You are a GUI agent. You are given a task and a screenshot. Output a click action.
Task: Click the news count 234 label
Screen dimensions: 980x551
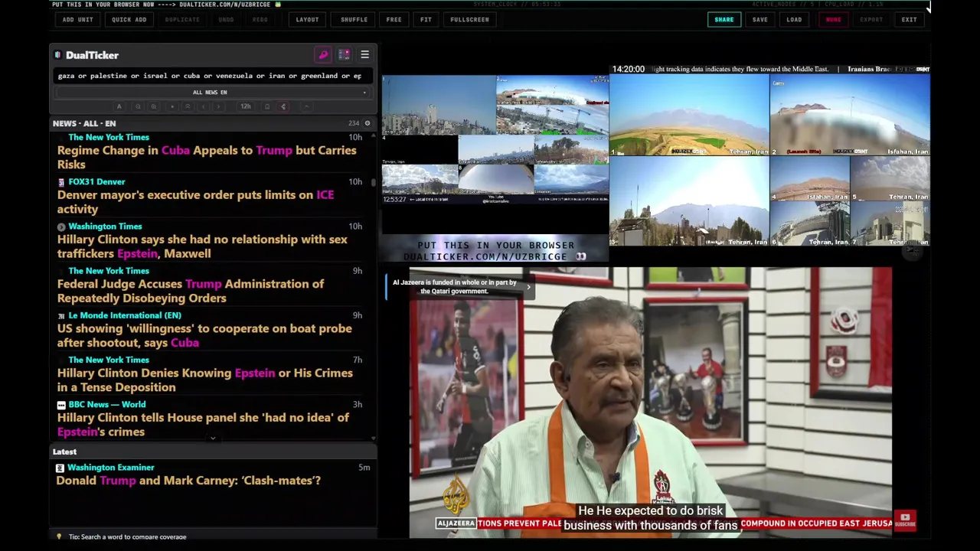pyautogui.click(x=354, y=123)
